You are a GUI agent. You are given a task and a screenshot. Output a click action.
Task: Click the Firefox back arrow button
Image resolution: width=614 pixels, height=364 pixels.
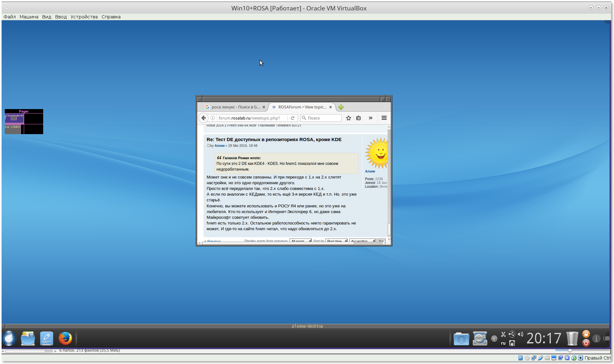[x=204, y=118]
